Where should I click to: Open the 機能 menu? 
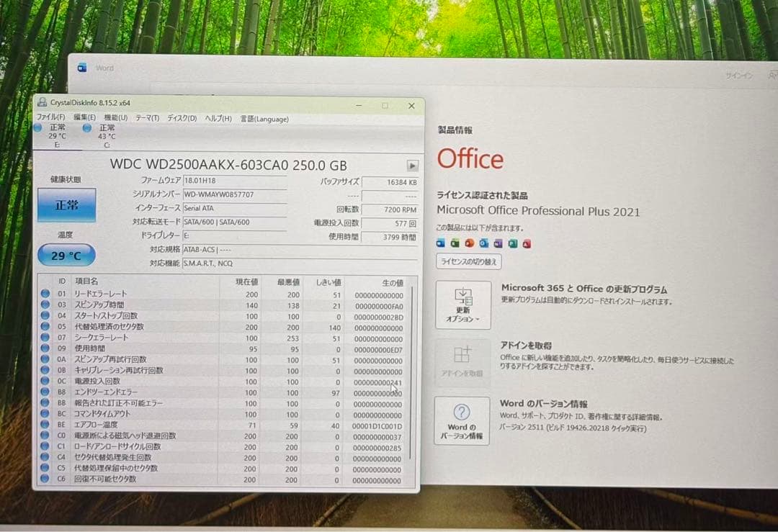(x=116, y=119)
